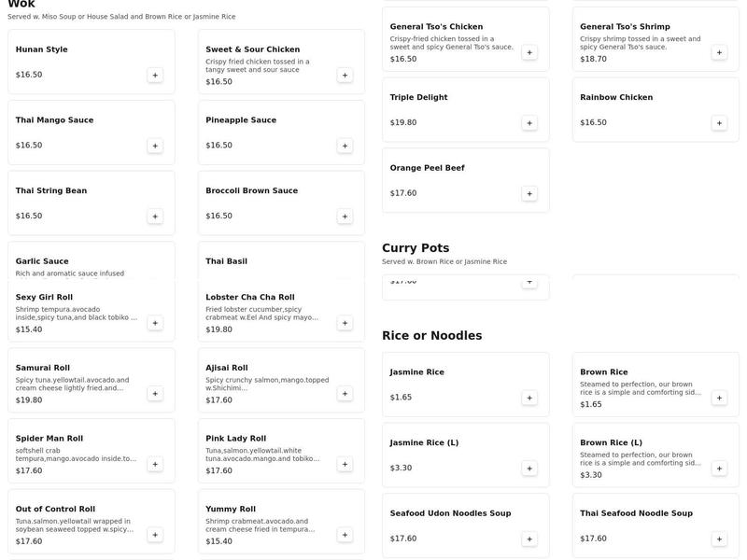Add Thai Seafood Noodle Soup to cart
Screen dimensions: 747x560
(x=718, y=537)
